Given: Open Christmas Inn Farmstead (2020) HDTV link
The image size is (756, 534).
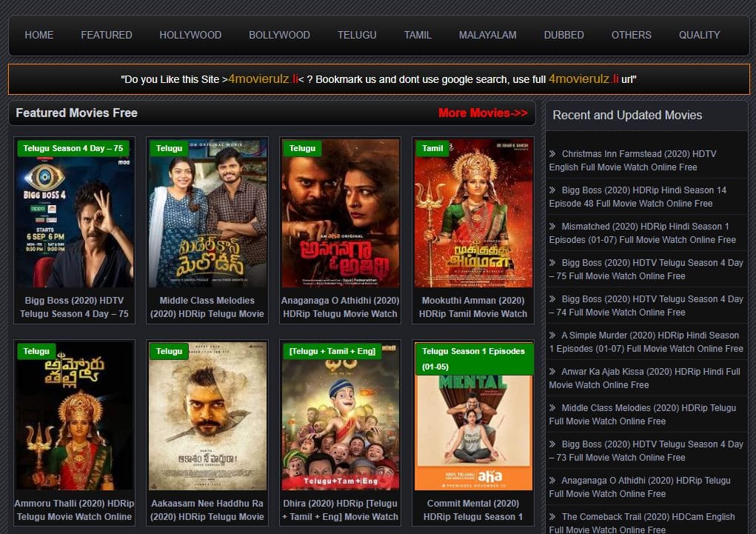Looking at the screenshot, I should pyautogui.click(x=632, y=161).
